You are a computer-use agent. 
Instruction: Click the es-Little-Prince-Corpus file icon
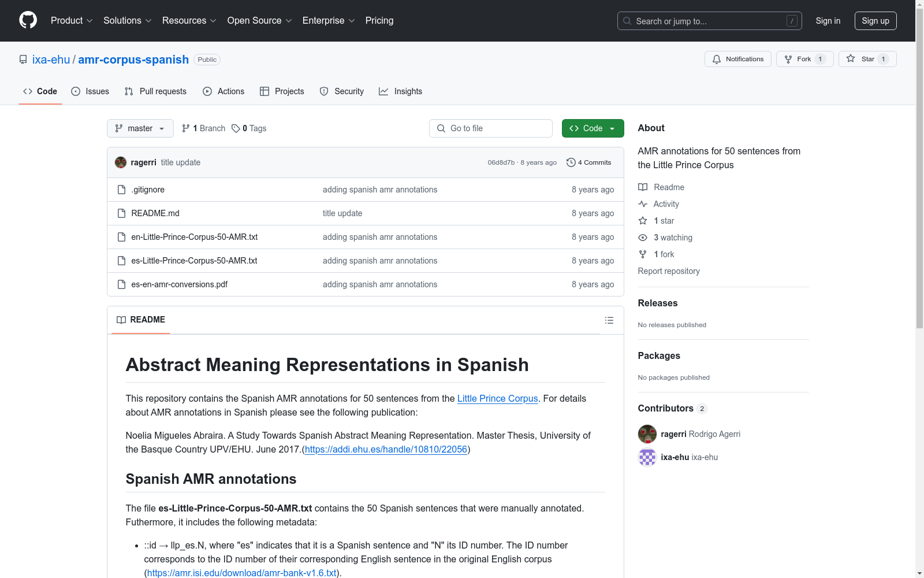pyautogui.click(x=121, y=261)
